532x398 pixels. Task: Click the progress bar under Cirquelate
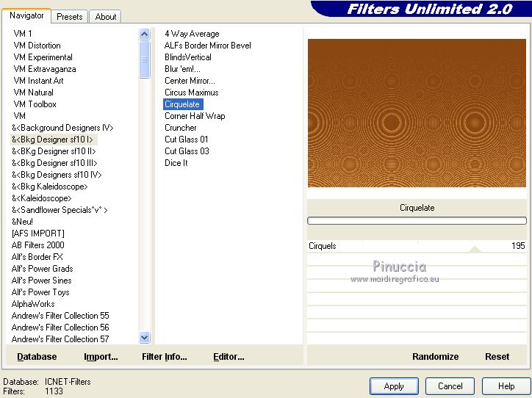(x=417, y=221)
